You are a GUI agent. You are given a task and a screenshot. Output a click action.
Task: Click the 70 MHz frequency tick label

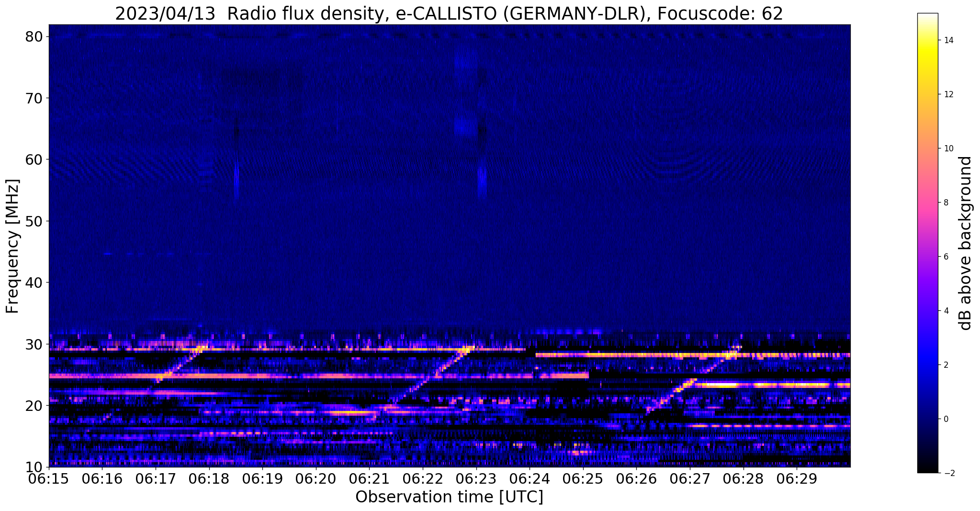[x=35, y=98]
